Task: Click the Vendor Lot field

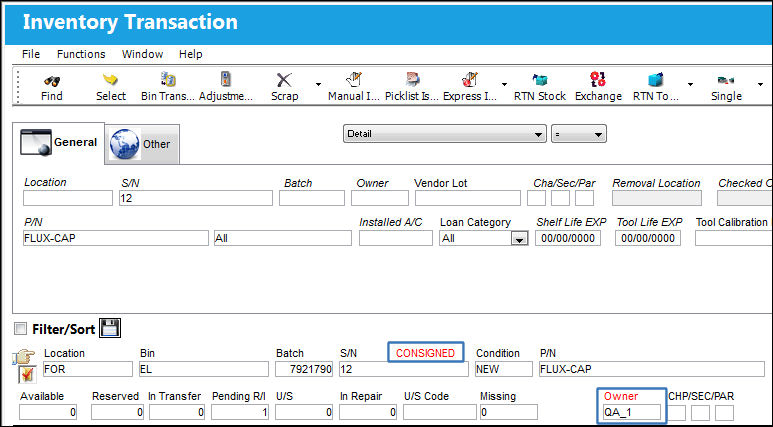Action: [x=467, y=198]
